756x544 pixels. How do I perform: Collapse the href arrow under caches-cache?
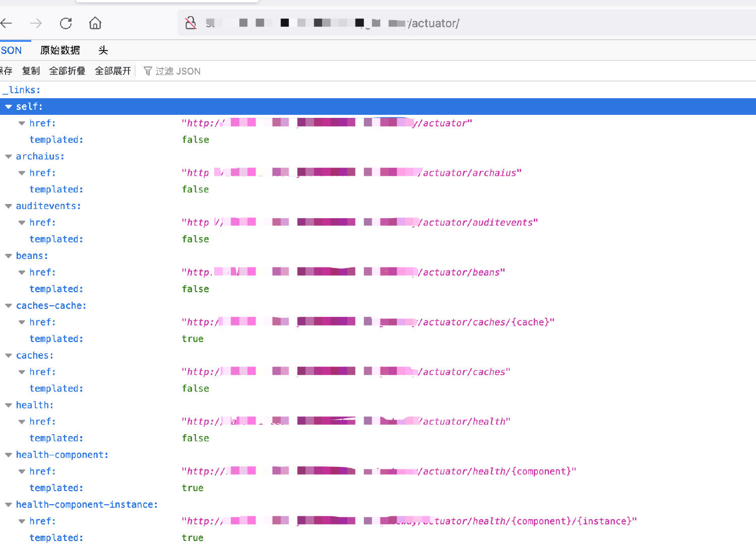coord(22,322)
